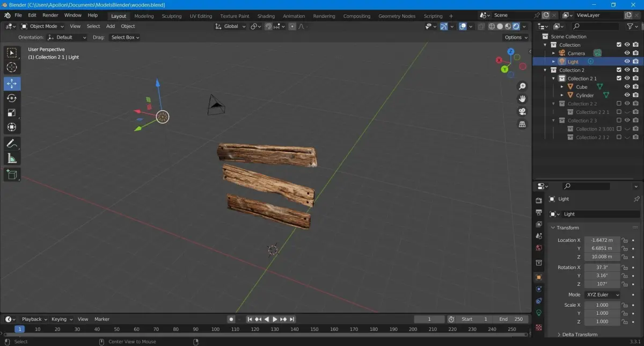Hide the Cylinder in the viewport
The height and width of the screenshot is (346, 644).
[627, 95]
